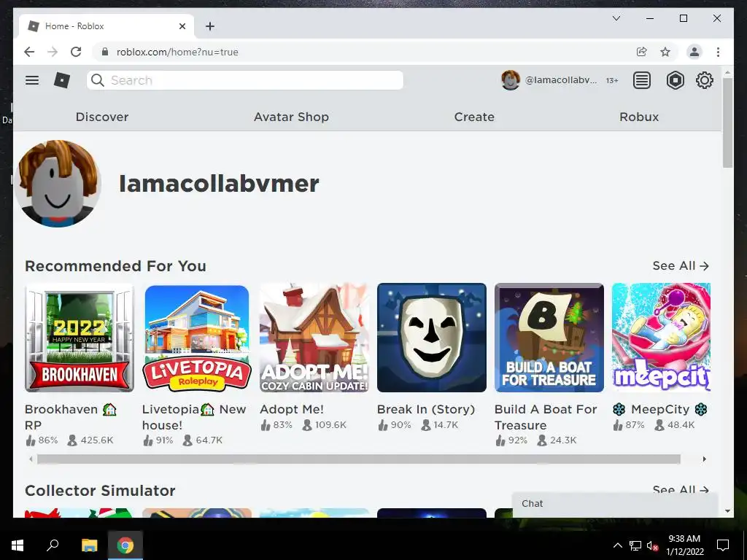747x560 pixels.
Task: Click the taskbar search icon
Action: tap(53, 545)
